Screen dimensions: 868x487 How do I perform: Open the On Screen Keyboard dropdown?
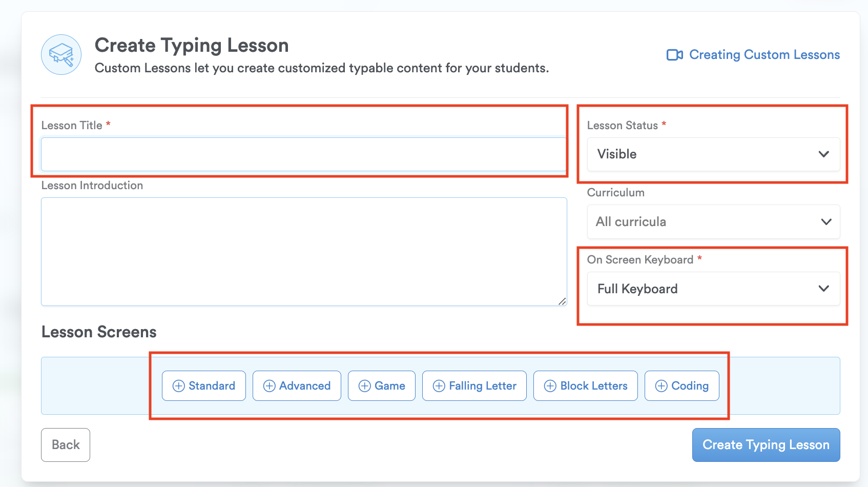(713, 289)
